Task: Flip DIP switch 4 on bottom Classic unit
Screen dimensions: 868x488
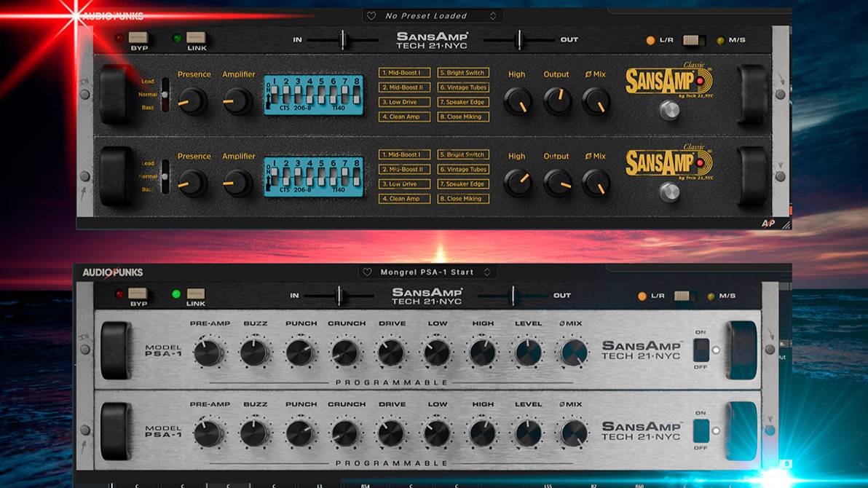Action: (309, 177)
